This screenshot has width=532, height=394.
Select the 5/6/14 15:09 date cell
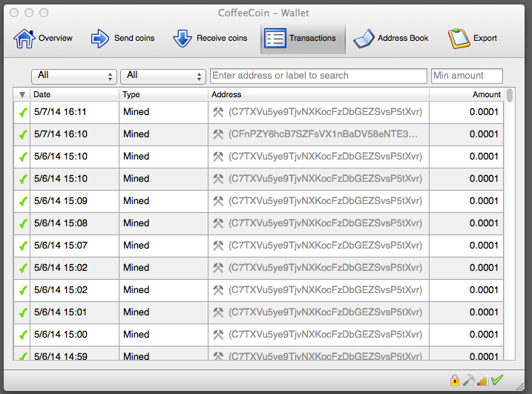click(75, 201)
